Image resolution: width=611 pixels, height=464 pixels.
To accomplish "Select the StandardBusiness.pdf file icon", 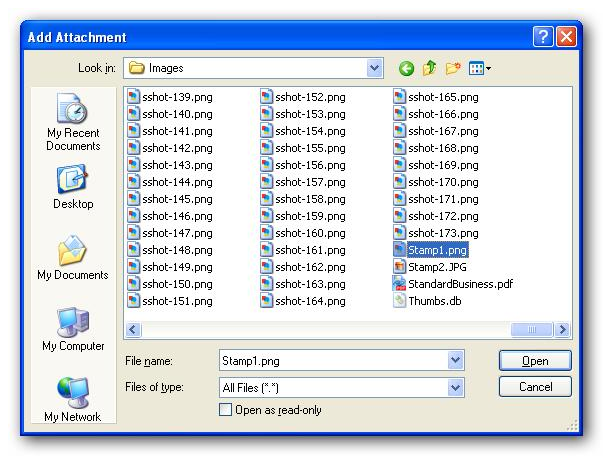I will tap(399, 284).
